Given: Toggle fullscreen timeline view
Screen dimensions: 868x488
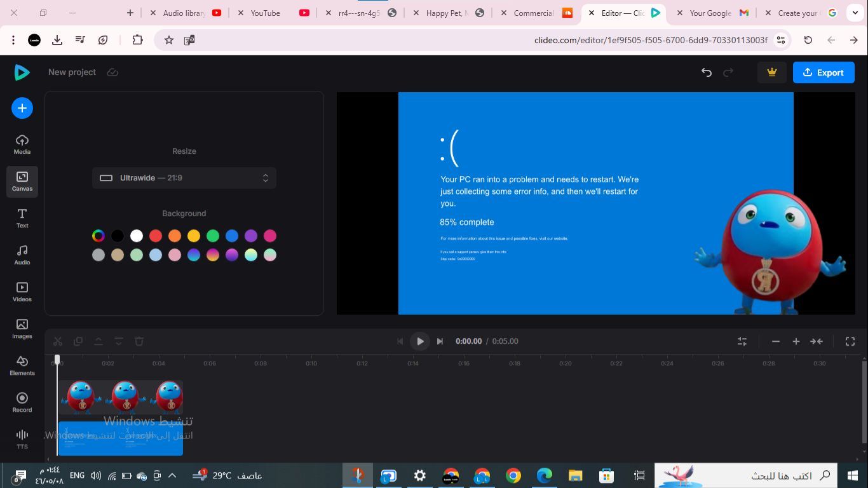Looking at the screenshot, I should 850,341.
